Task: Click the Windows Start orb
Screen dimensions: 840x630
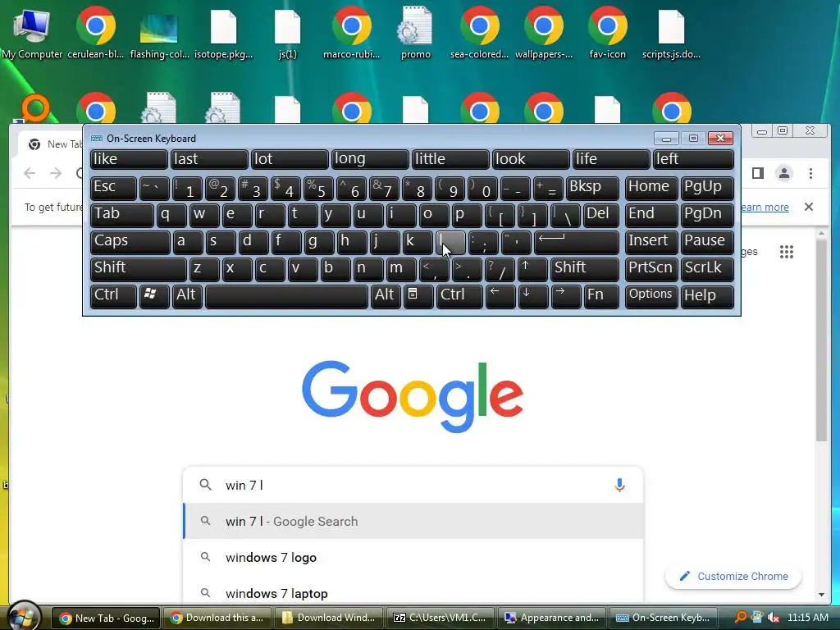Action: (22, 616)
